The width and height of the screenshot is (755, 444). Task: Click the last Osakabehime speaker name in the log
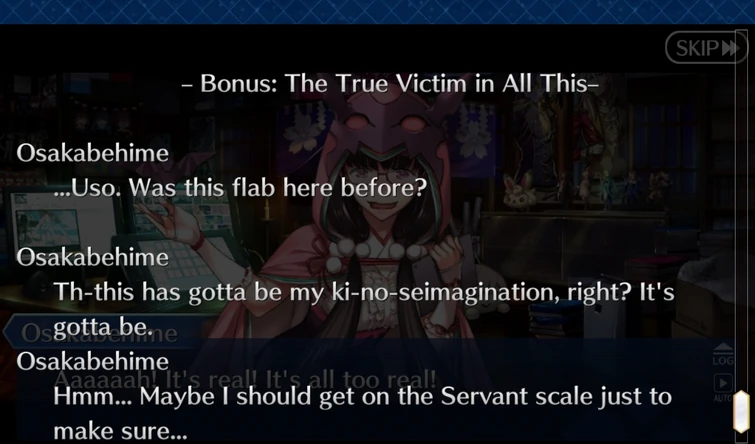tap(92, 362)
